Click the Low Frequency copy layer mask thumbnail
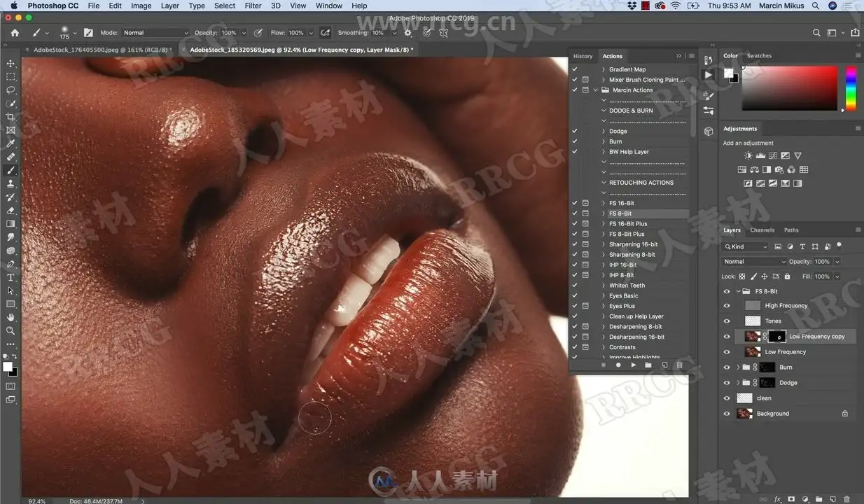 pyautogui.click(x=778, y=337)
